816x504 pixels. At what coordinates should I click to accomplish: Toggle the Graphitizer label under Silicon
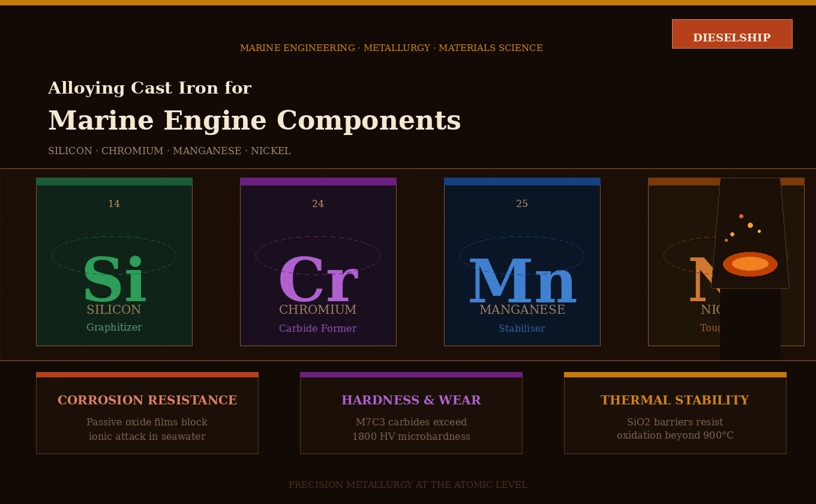[114, 328]
